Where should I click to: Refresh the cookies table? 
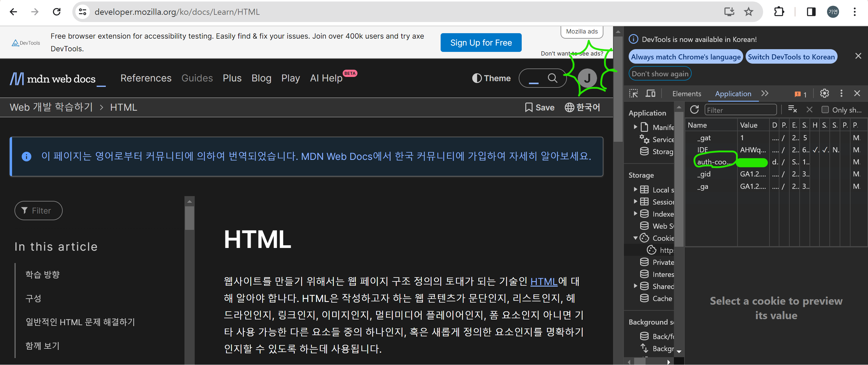click(x=694, y=109)
